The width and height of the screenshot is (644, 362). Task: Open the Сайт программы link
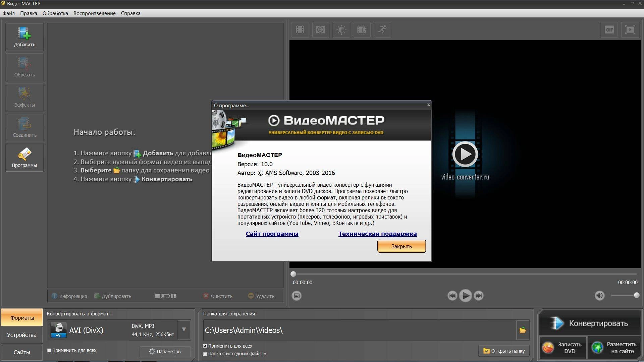[272, 234]
